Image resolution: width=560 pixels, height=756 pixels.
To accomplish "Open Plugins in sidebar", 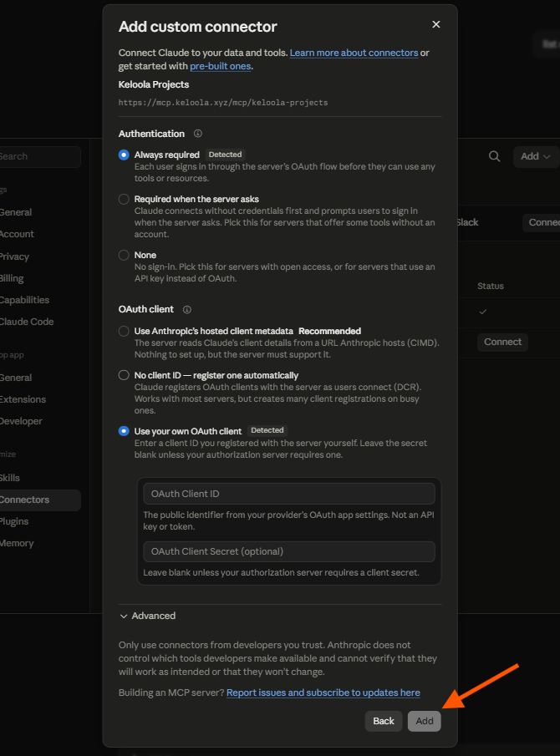I will (x=14, y=521).
